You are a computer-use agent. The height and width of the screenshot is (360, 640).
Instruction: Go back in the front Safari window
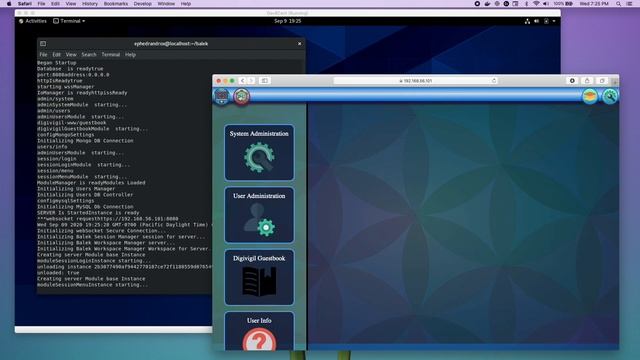tap(242, 81)
